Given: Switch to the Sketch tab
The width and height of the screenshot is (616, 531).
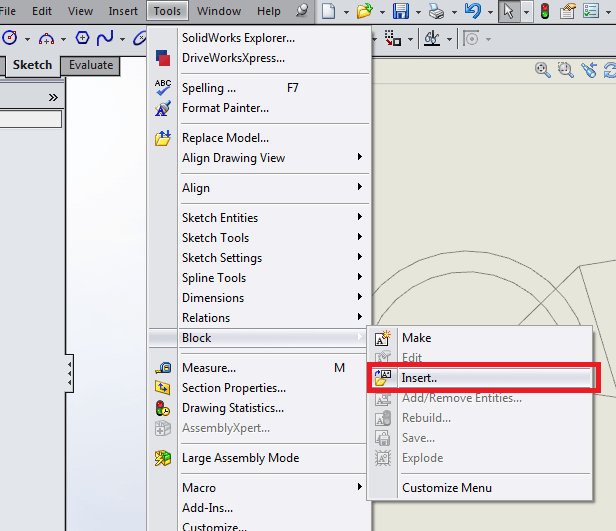Looking at the screenshot, I should coord(32,65).
